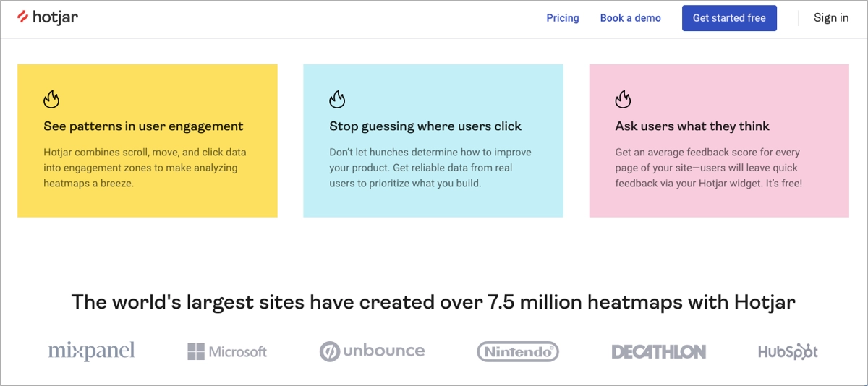The image size is (868, 386).
Task: Open the Pricing page
Action: click(563, 18)
